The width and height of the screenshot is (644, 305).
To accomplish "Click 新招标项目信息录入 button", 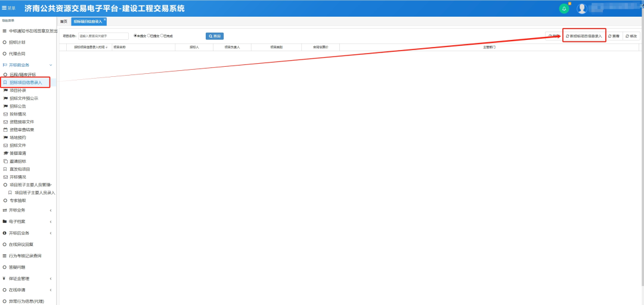I will pyautogui.click(x=584, y=36).
